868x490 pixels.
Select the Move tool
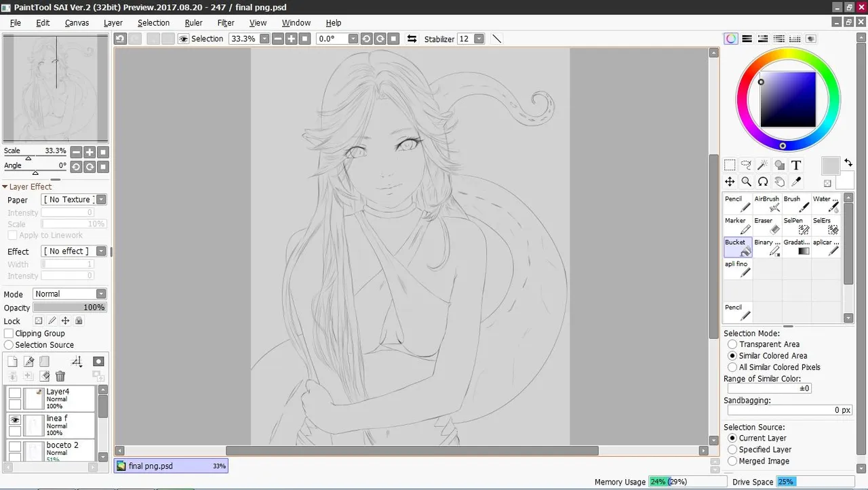pyautogui.click(x=730, y=182)
